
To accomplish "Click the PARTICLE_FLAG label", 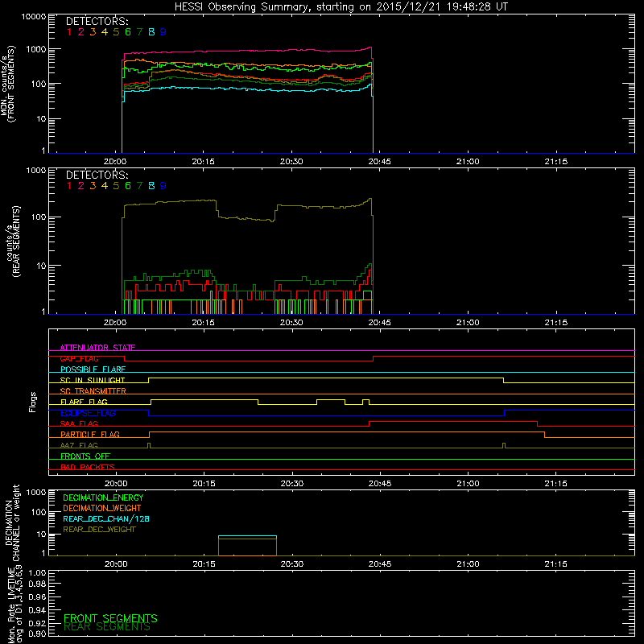I will click(x=90, y=435).
